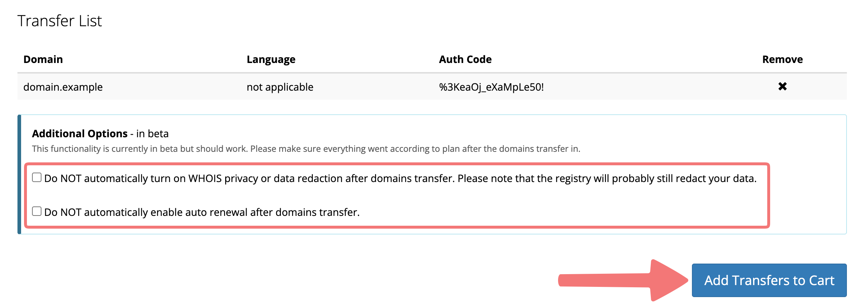Click the Add Transfers to Cart button
The width and height of the screenshot is (868, 308).
[769, 280]
